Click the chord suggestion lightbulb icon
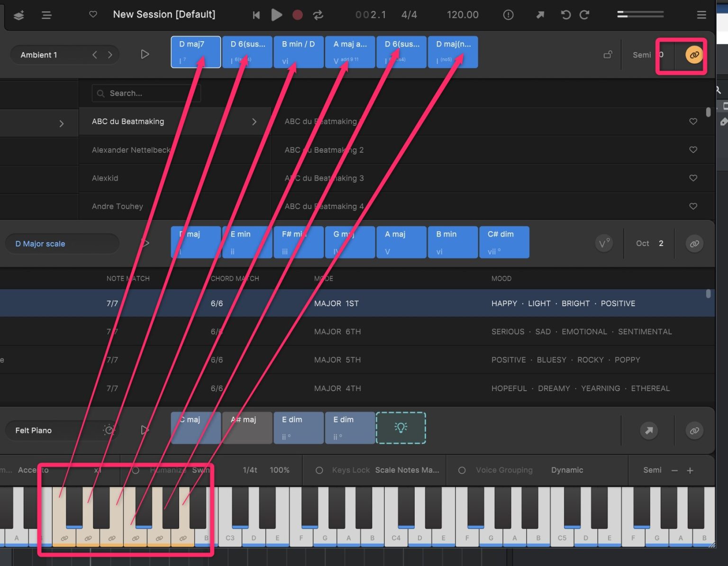This screenshot has width=728, height=566. coord(401,428)
